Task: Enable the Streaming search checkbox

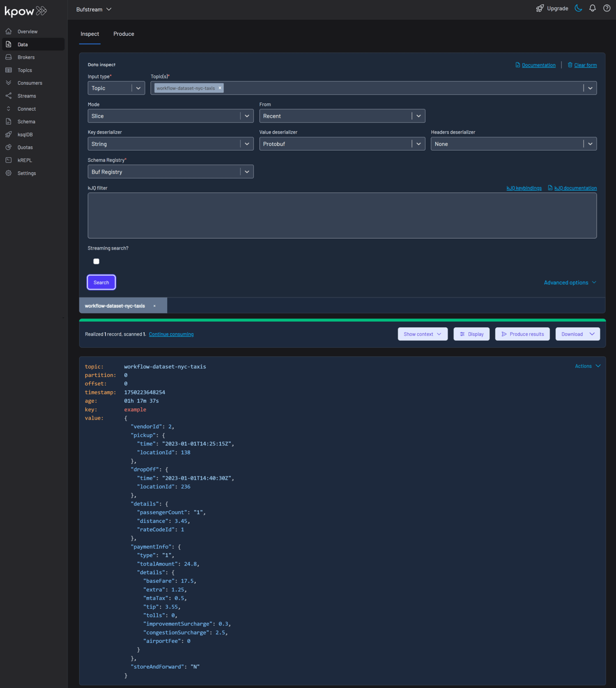Action: (x=97, y=261)
